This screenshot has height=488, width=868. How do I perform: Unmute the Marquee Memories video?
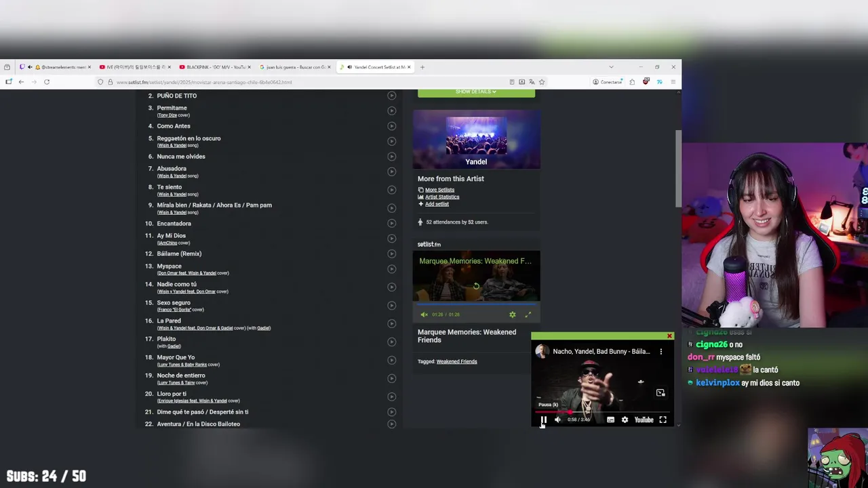point(425,314)
